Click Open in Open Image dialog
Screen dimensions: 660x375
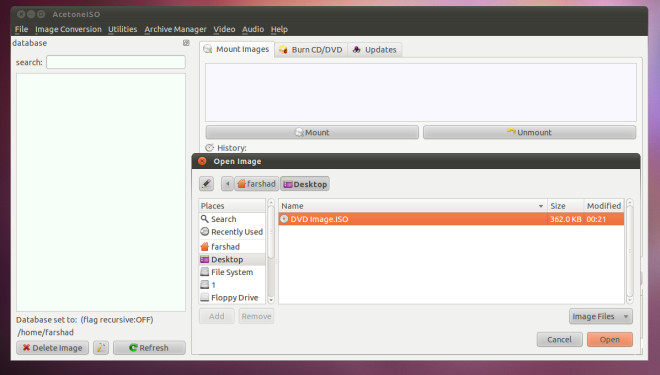tap(610, 339)
